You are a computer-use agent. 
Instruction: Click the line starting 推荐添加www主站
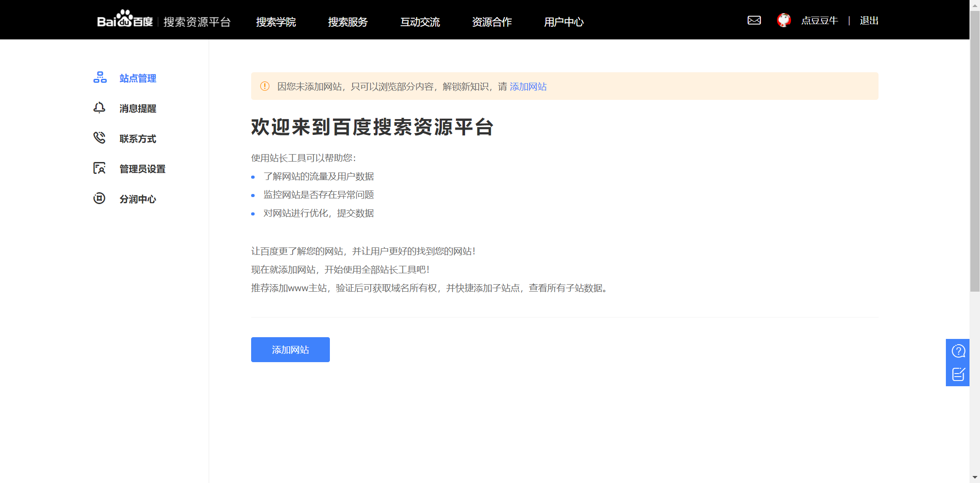[430, 288]
